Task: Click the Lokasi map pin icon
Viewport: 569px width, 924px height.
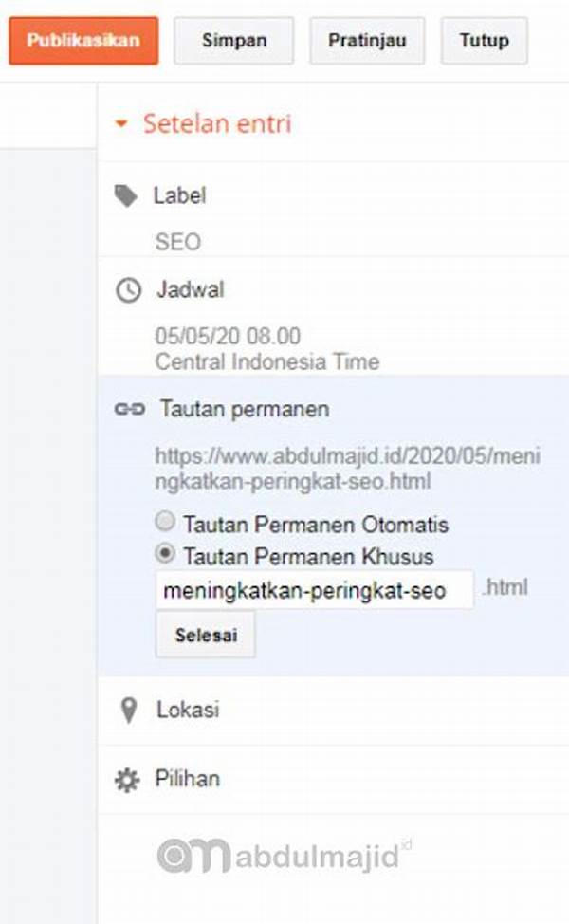Action: click(128, 711)
